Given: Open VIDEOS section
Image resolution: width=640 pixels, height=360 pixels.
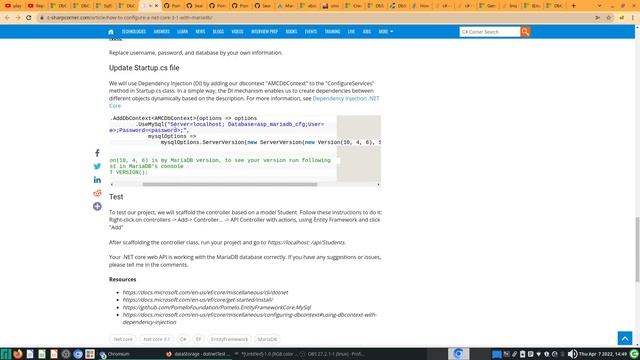Looking at the screenshot, I should 238,32.
